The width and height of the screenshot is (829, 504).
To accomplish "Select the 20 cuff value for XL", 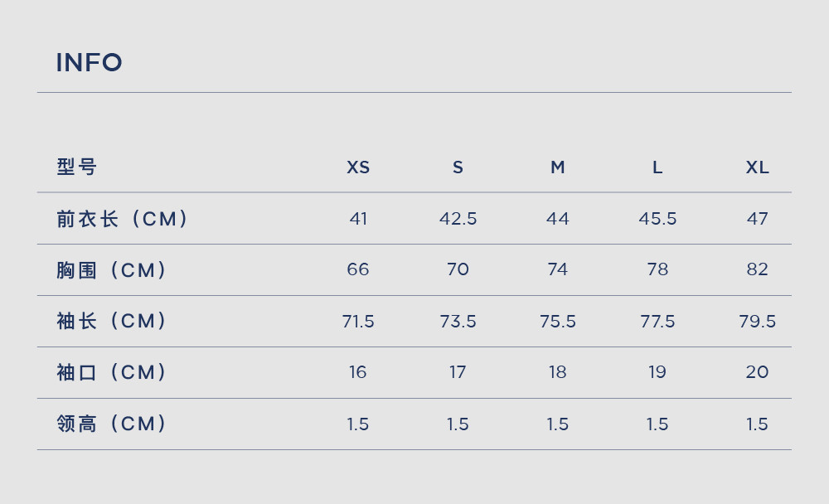I will coord(757,372).
